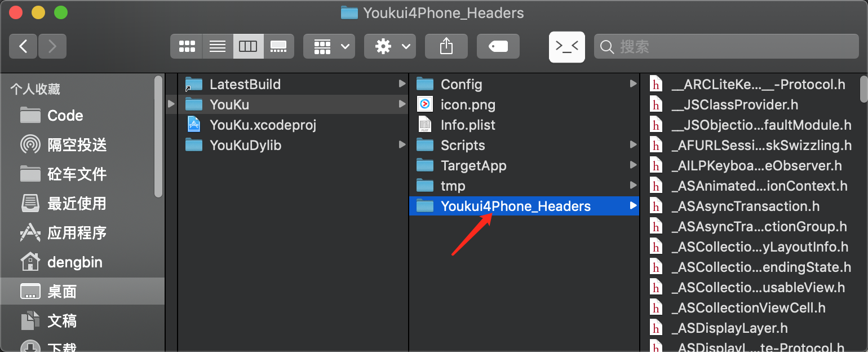This screenshot has height=352, width=868.
Task: Open terminal here toolbar icon
Action: point(567,46)
